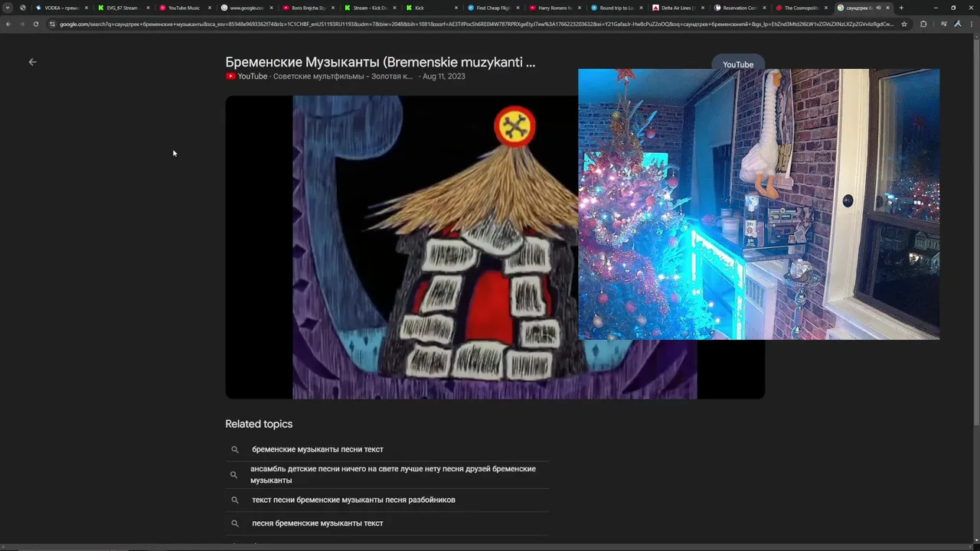Switch to The Cosmopolitan tab
Viewport: 980px width, 551px height.
point(802,8)
